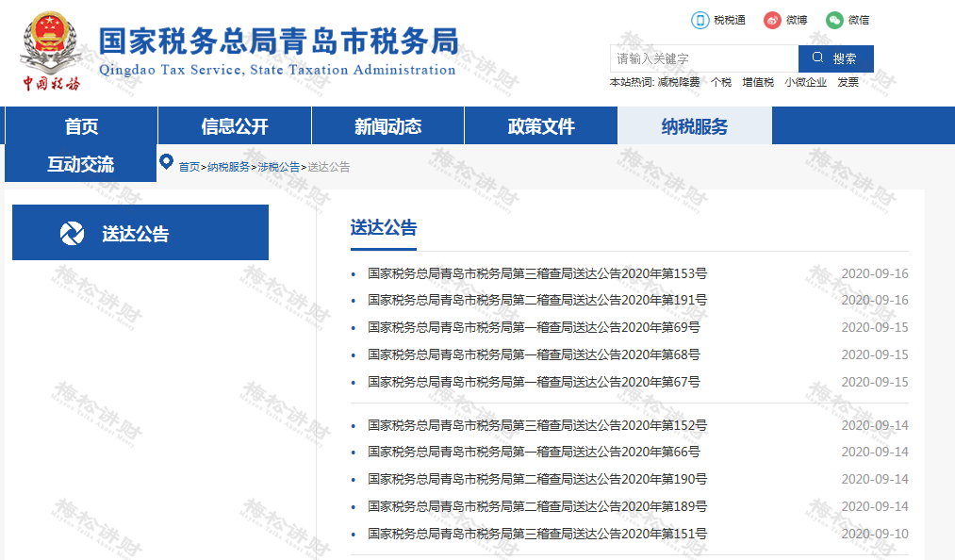This screenshot has height=560, width=955.
Task: Click breadcrumb link 涉税公告
Action: click(x=279, y=167)
